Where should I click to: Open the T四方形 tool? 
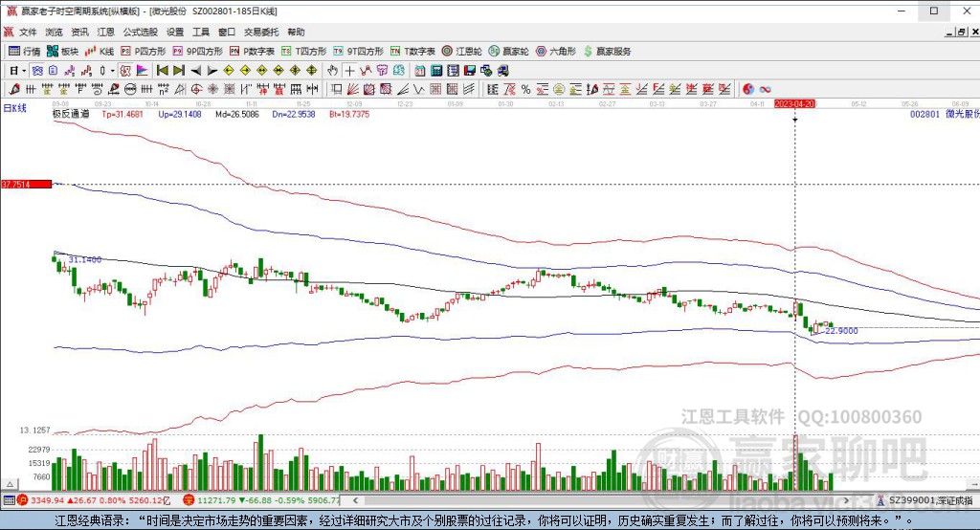pyautogui.click(x=303, y=52)
